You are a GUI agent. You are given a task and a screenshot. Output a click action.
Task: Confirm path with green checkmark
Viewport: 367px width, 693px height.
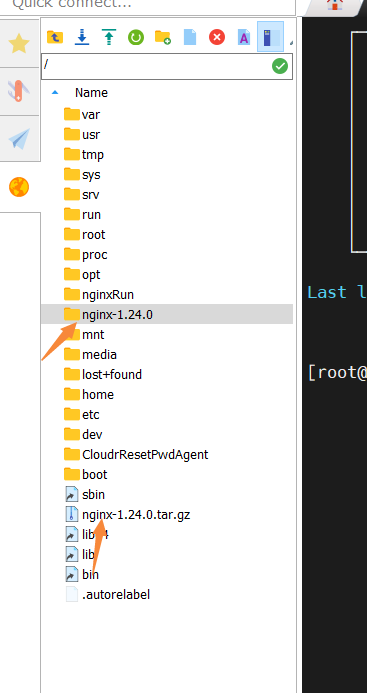coord(280,66)
